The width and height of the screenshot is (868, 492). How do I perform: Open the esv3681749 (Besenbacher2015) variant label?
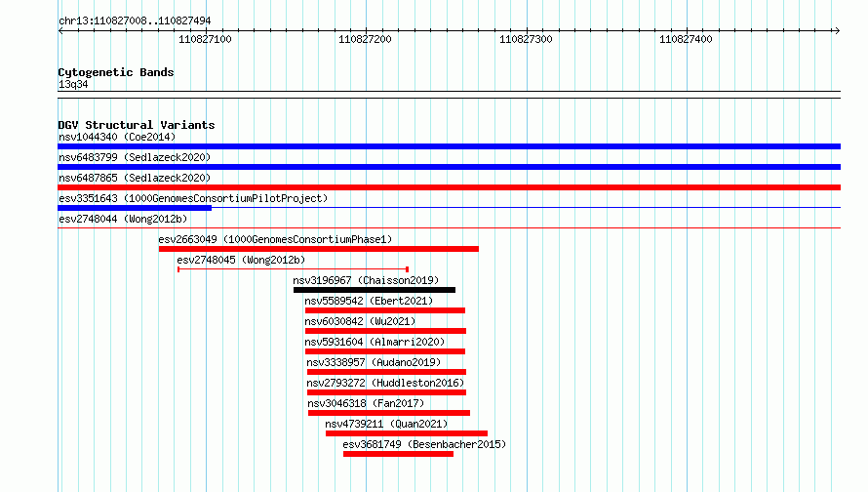pos(424,444)
